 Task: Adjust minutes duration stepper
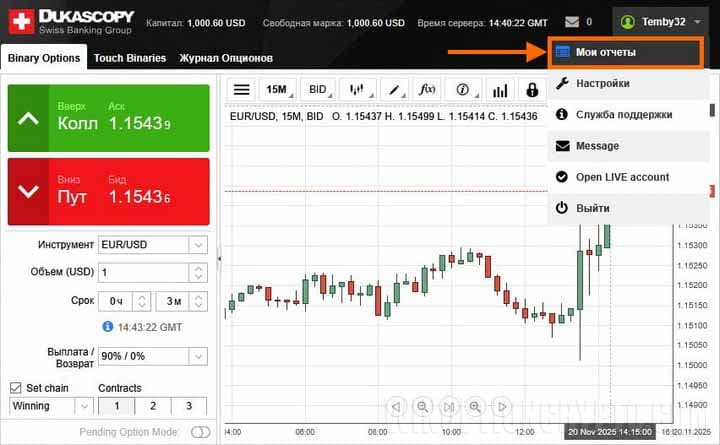click(198, 301)
